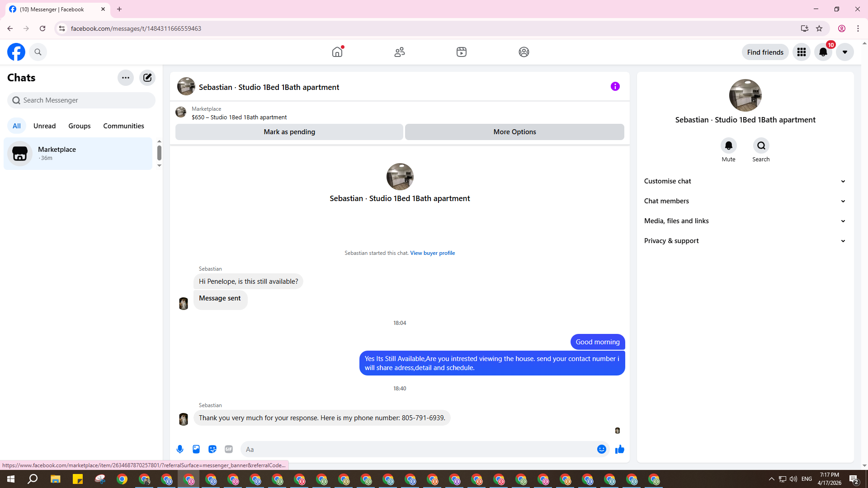
Task: Compose a new message icon
Action: (x=147, y=78)
